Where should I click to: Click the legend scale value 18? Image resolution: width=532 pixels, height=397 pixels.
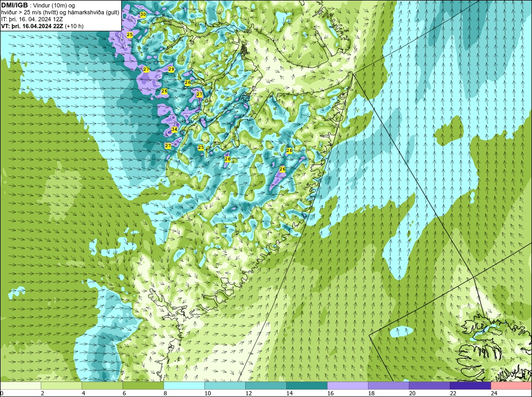pyautogui.click(x=371, y=393)
